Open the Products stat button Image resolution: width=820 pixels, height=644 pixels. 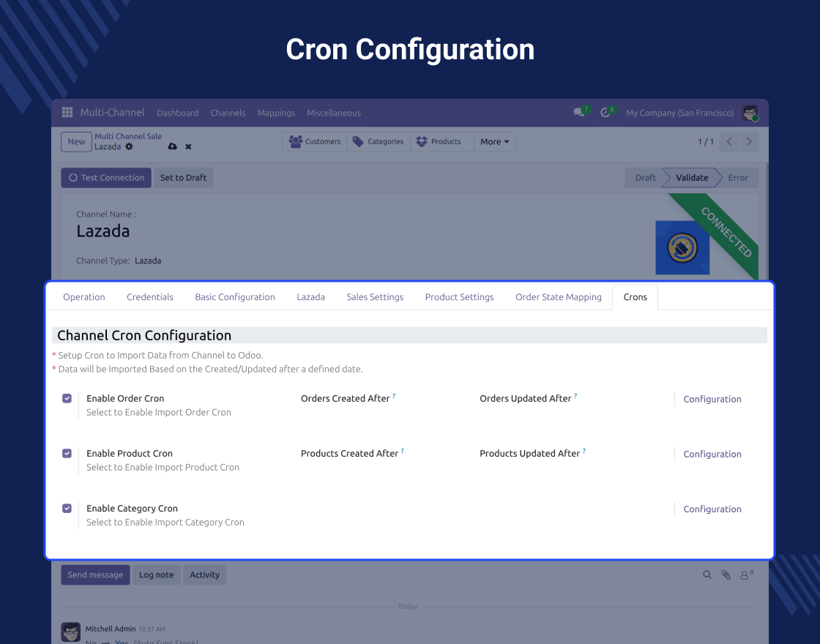pyautogui.click(x=442, y=142)
